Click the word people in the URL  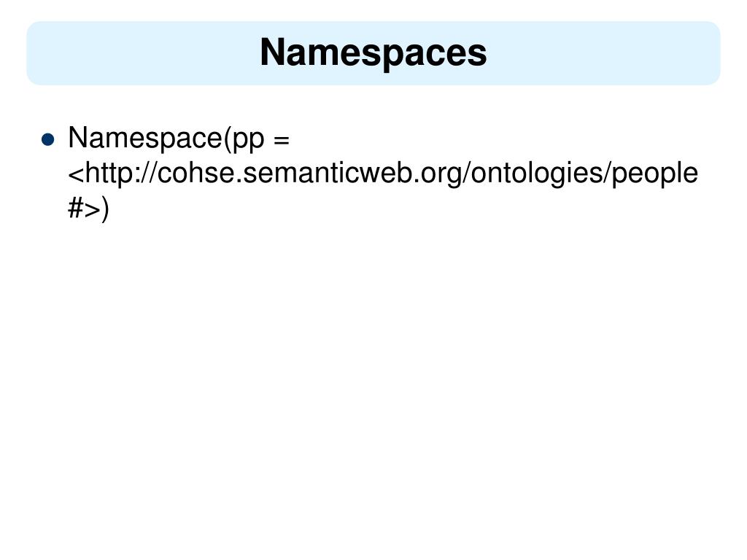[654, 174]
